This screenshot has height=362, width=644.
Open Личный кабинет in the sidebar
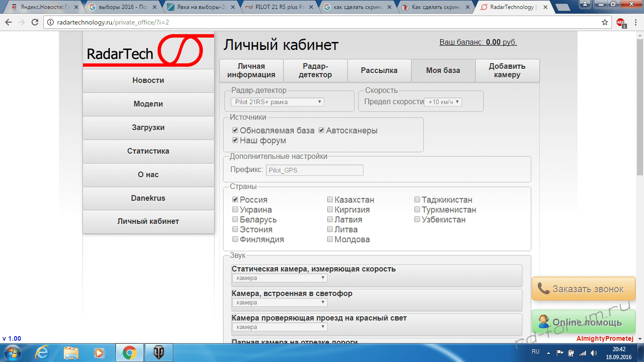(x=148, y=221)
